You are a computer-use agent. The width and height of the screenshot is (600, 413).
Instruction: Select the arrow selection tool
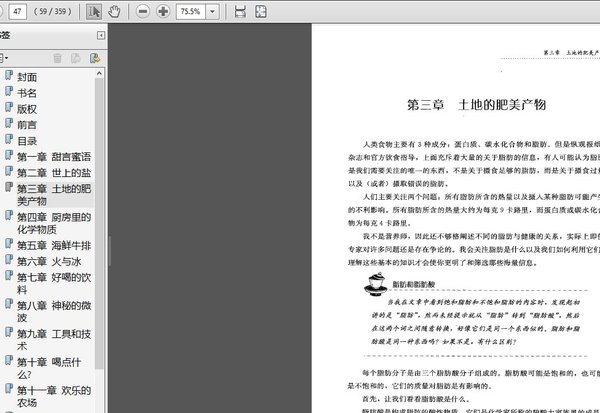coord(94,11)
